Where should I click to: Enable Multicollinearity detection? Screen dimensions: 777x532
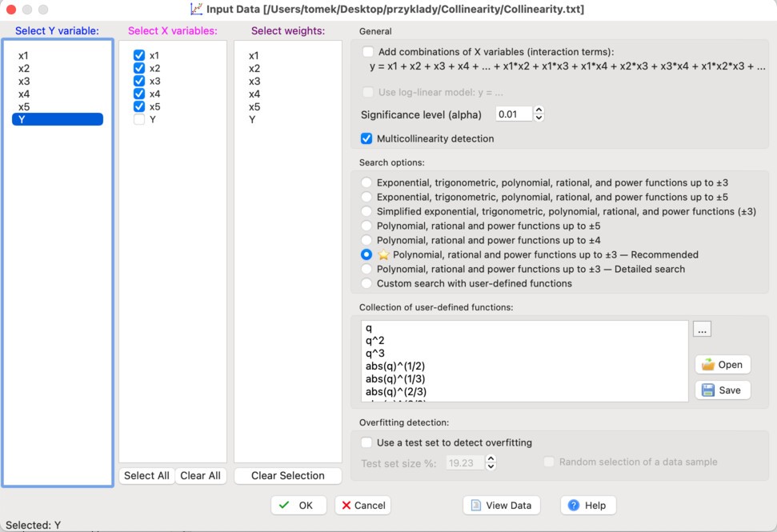click(366, 138)
